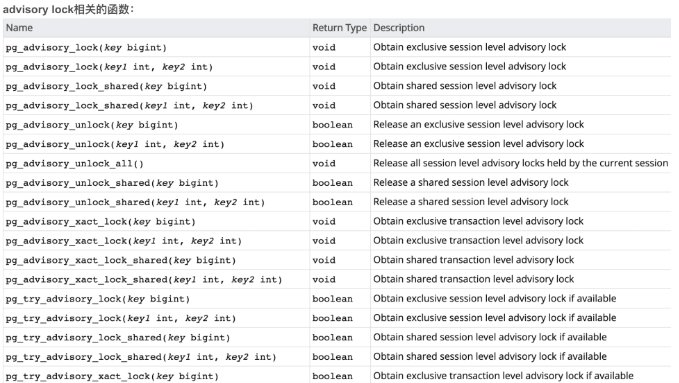Select the name cell 'pg_try_advisory_xact_lock(key bigint)'
Image resolution: width=679 pixels, height=383 pixels.
tap(112, 377)
